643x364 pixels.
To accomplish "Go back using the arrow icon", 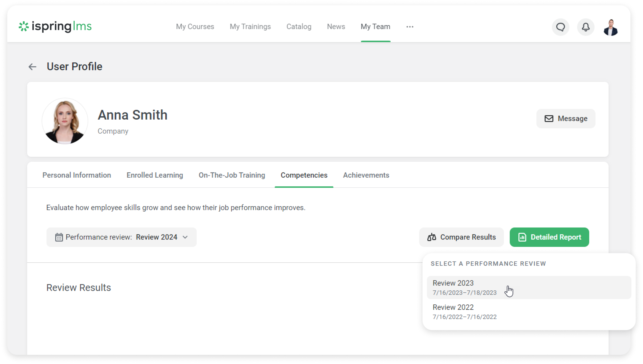I will coord(32,67).
